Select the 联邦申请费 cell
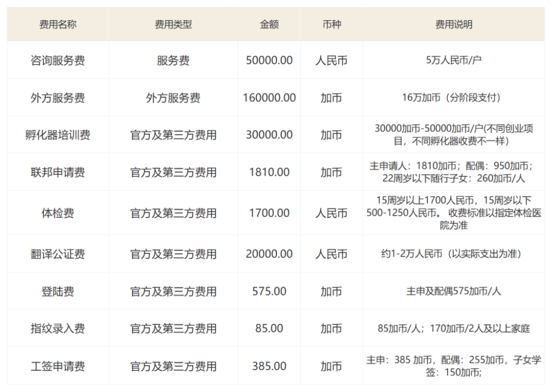Image resolution: width=557 pixels, height=392 pixels. 58,172
